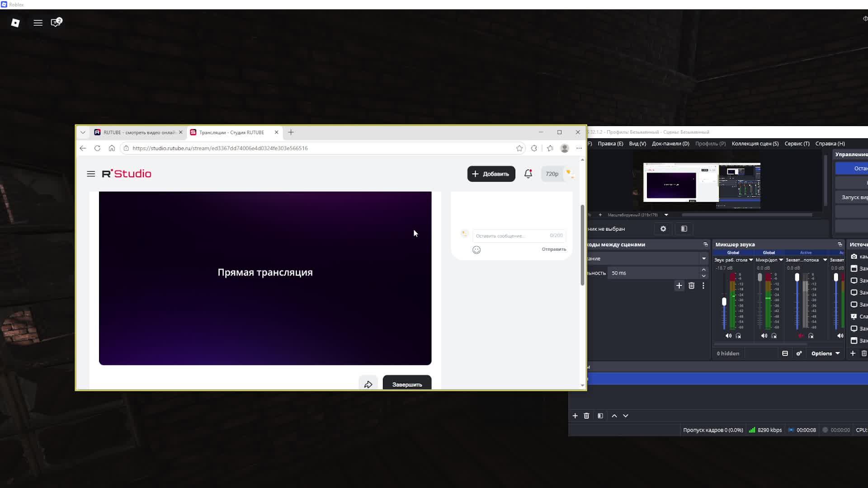
Task: Open Звук раб. стола channel dropdown
Action: (x=751, y=260)
